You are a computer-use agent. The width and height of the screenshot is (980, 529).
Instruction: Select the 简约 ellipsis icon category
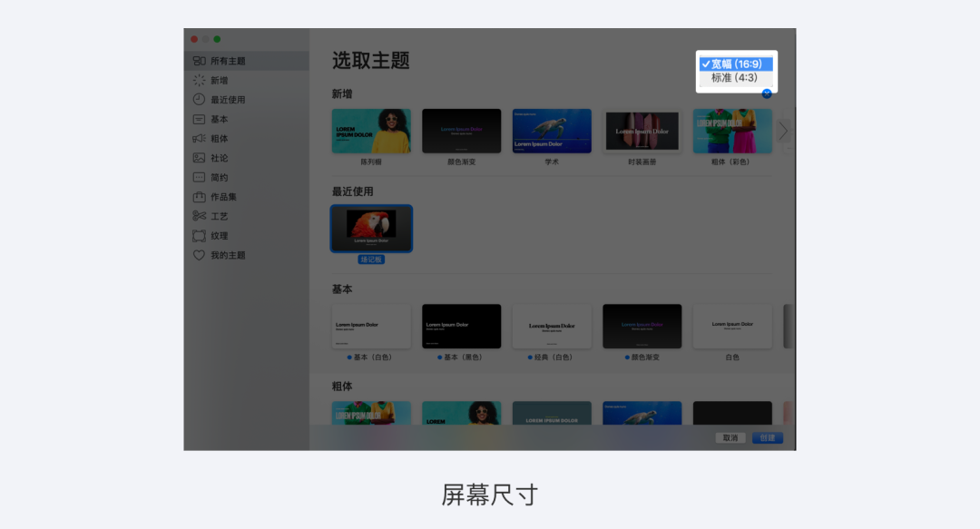click(199, 177)
